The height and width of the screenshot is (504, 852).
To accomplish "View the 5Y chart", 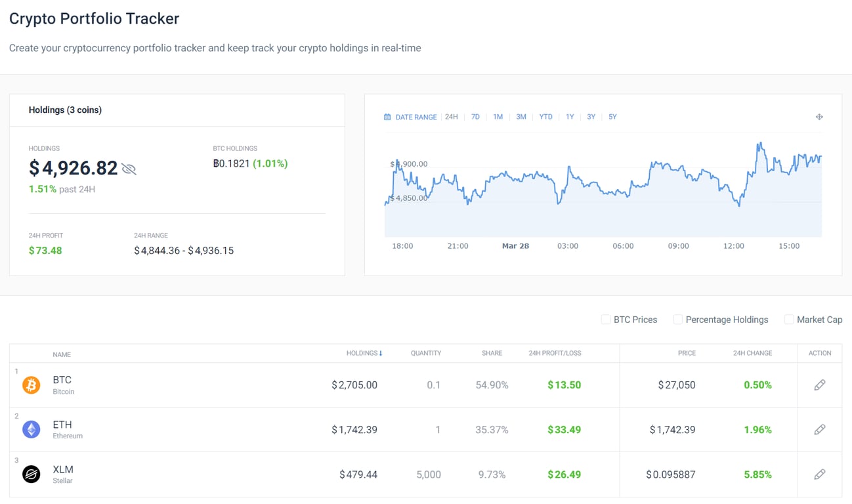I will pyautogui.click(x=612, y=116).
